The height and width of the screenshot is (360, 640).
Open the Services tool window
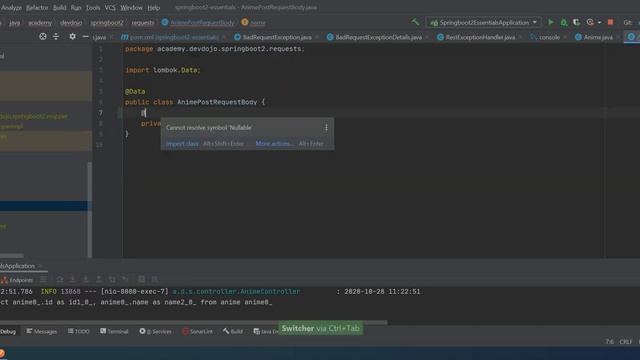156,331
